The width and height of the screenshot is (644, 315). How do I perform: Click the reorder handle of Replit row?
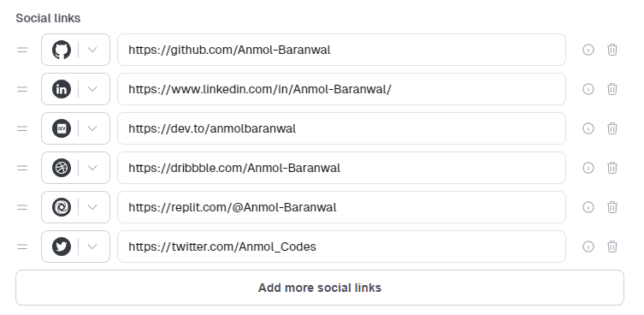click(22, 207)
